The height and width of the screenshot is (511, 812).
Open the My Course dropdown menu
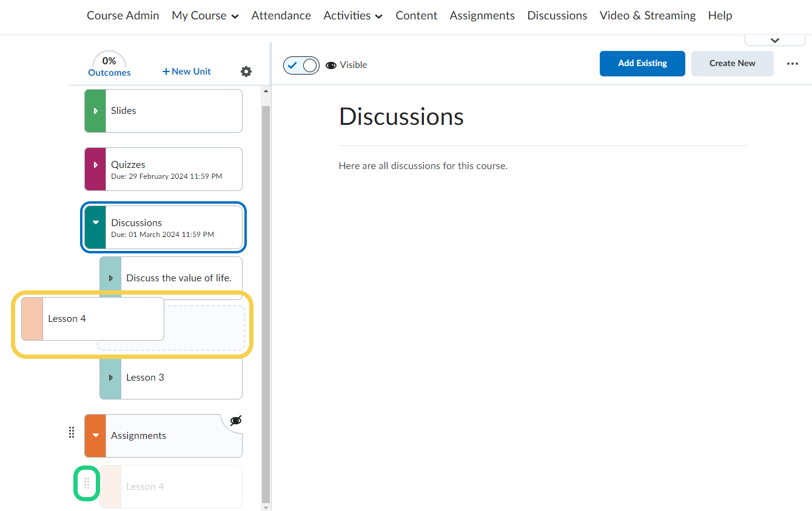[x=205, y=16]
